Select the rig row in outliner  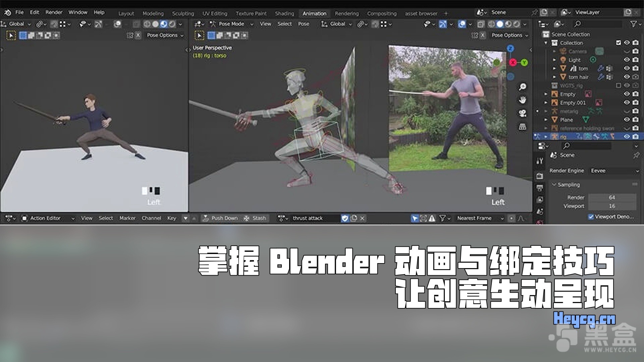click(x=588, y=137)
